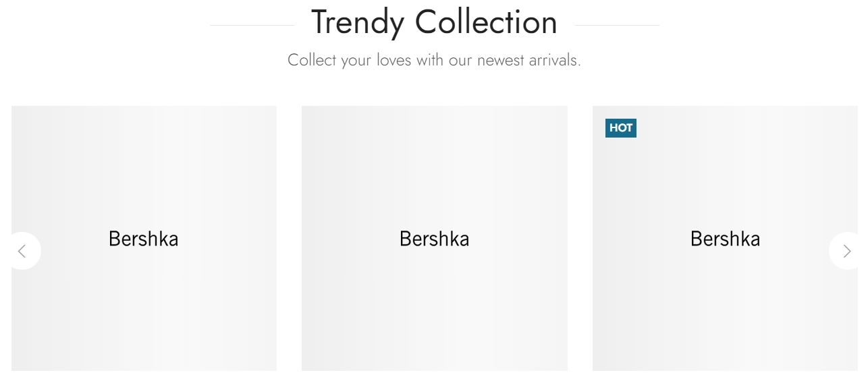Click the word "Collection" in the heading

486,22
